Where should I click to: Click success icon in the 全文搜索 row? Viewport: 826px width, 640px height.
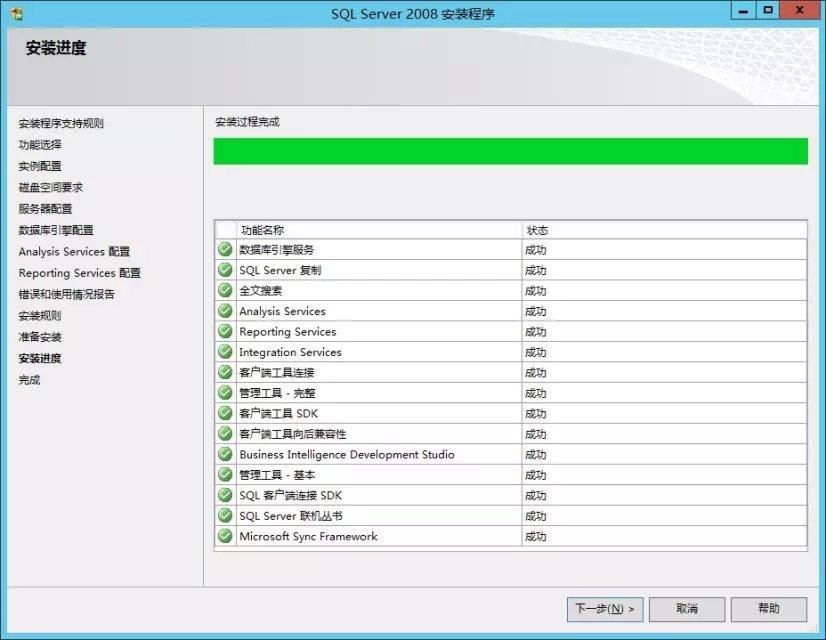(225, 290)
